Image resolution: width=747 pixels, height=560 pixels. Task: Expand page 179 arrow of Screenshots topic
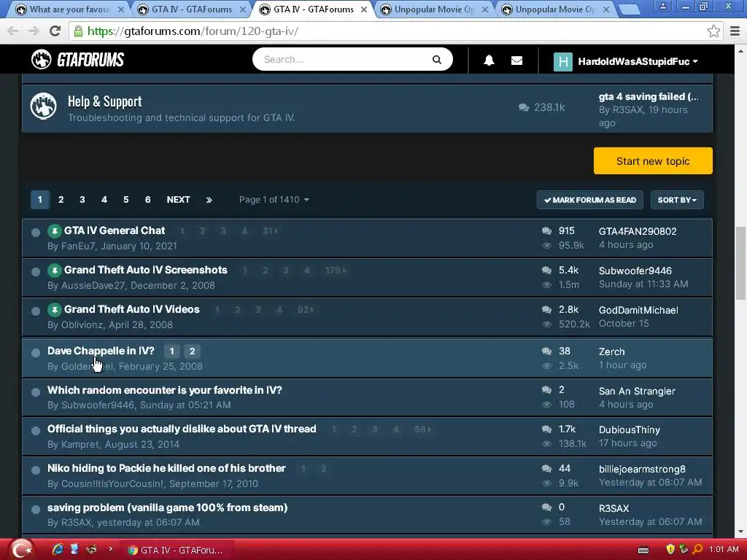[x=336, y=271]
